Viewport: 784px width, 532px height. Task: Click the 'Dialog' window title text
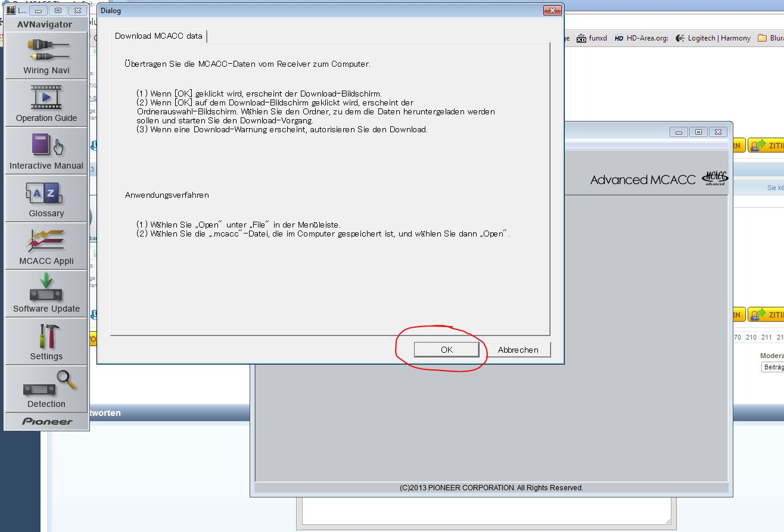(111, 11)
